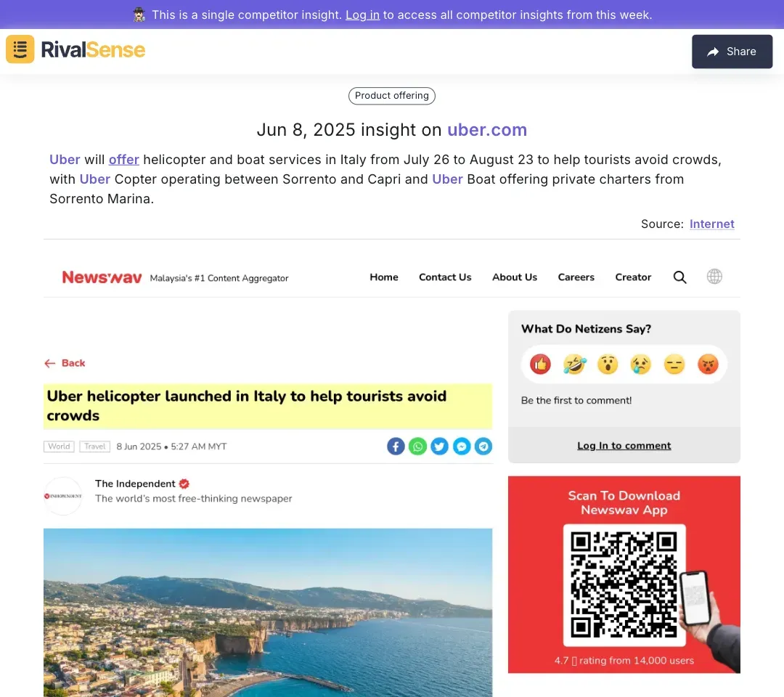Click "Malaysia's #1 Content Aggregator" tagline
The height and width of the screenshot is (697, 784).
(x=219, y=278)
